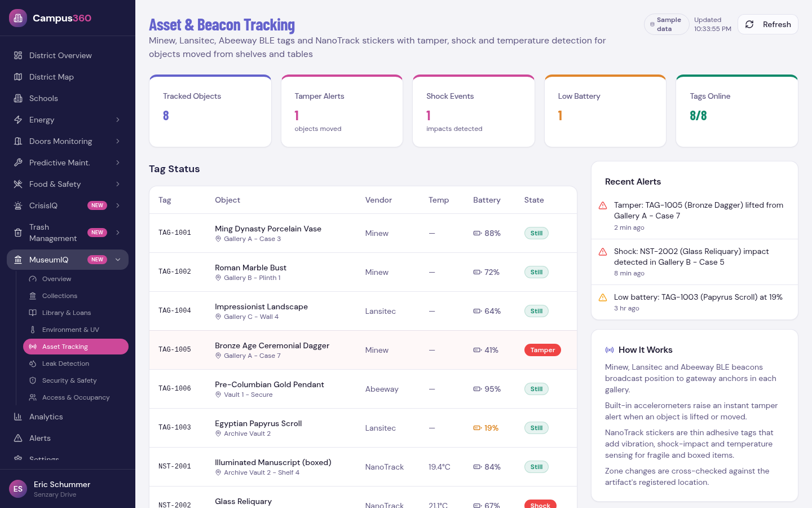Click the Doors Monitoring door icon
This screenshot has width=812, height=508.
click(18, 141)
